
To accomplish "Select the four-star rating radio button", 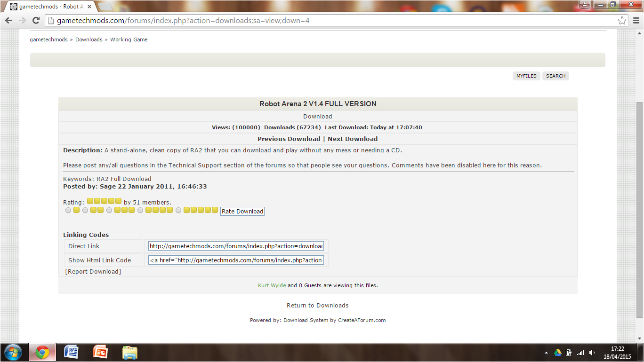I will click(140, 210).
